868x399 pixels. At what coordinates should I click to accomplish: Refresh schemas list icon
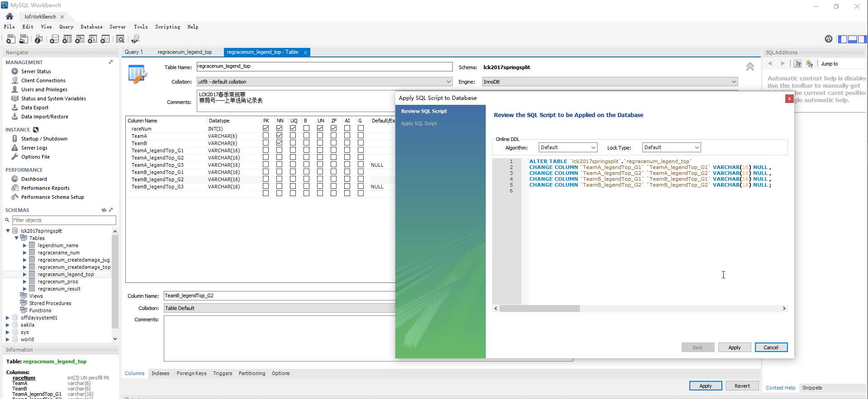[x=104, y=210]
